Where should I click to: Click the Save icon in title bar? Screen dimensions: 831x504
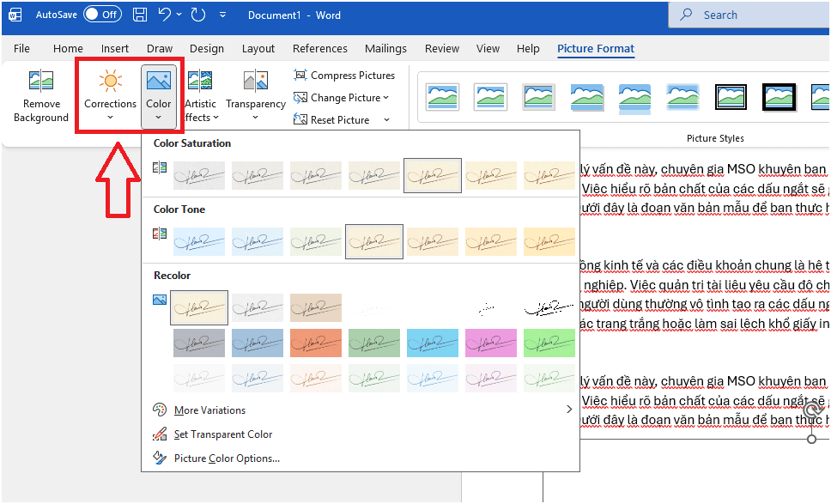(x=141, y=15)
